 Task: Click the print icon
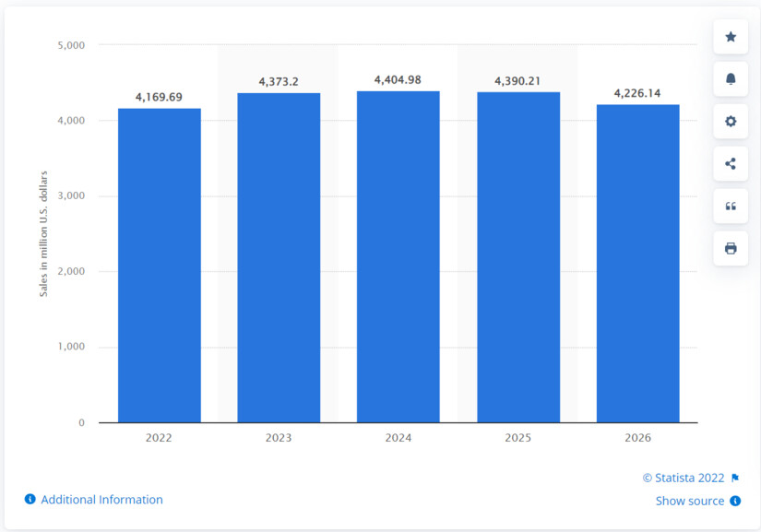click(731, 249)
